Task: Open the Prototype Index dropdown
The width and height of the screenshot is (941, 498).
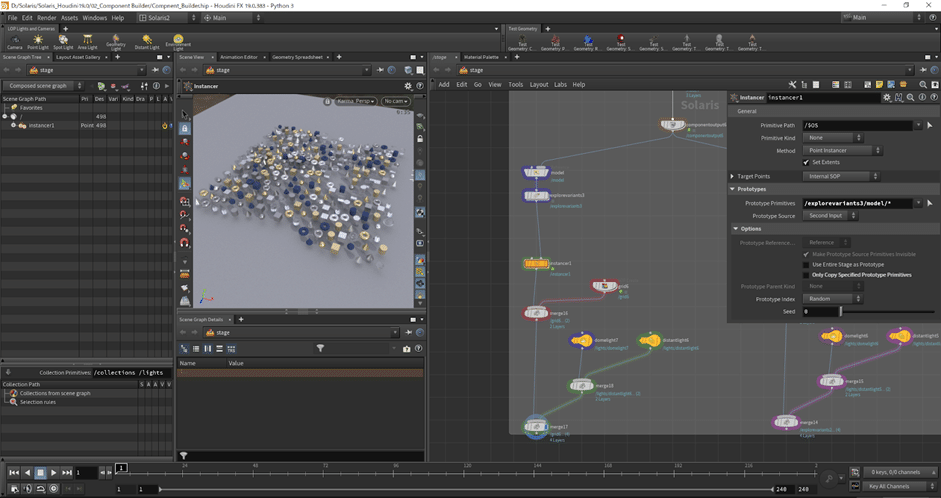Action: coord(832,299)
